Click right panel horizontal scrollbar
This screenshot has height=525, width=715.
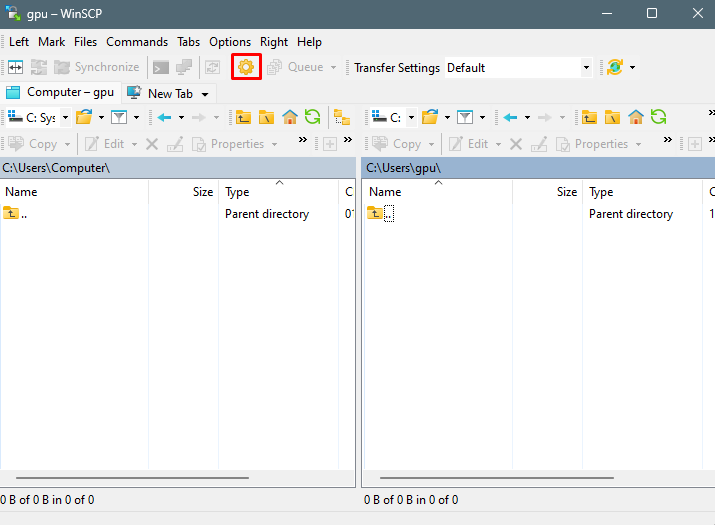point(497,478)
